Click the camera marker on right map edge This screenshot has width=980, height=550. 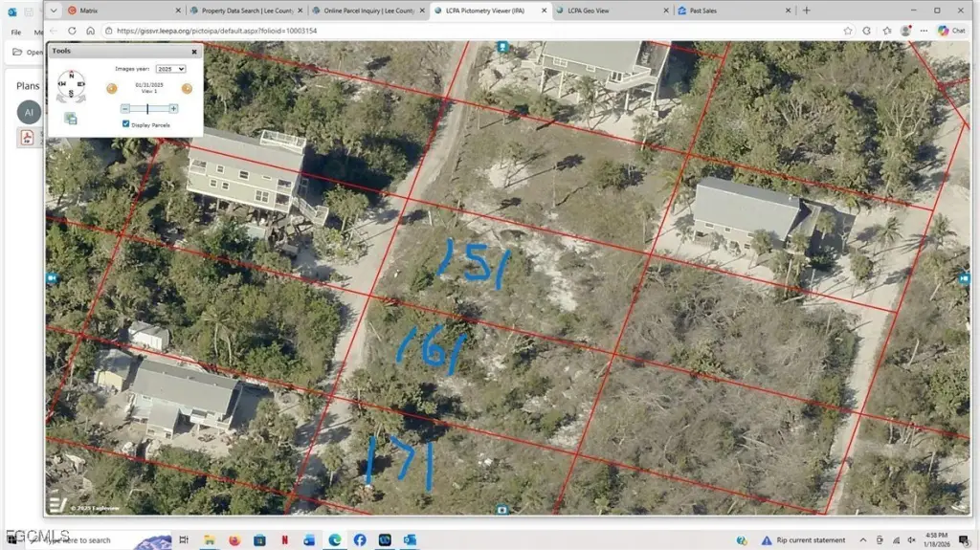[x=964, y=277]
